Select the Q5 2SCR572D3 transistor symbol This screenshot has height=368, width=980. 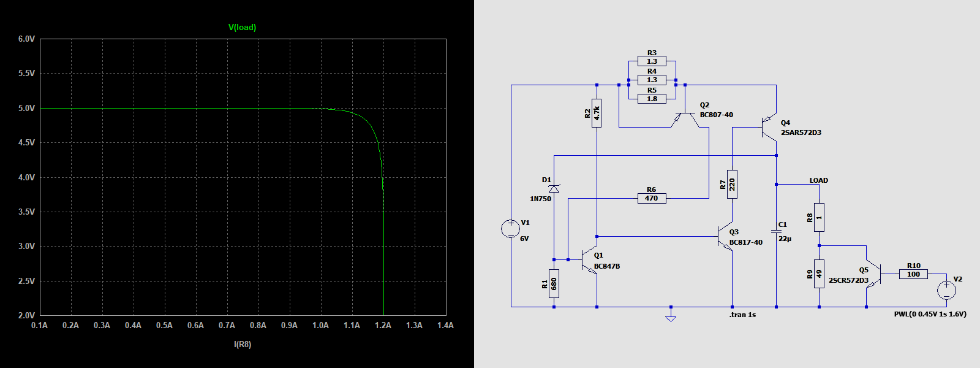873,275
